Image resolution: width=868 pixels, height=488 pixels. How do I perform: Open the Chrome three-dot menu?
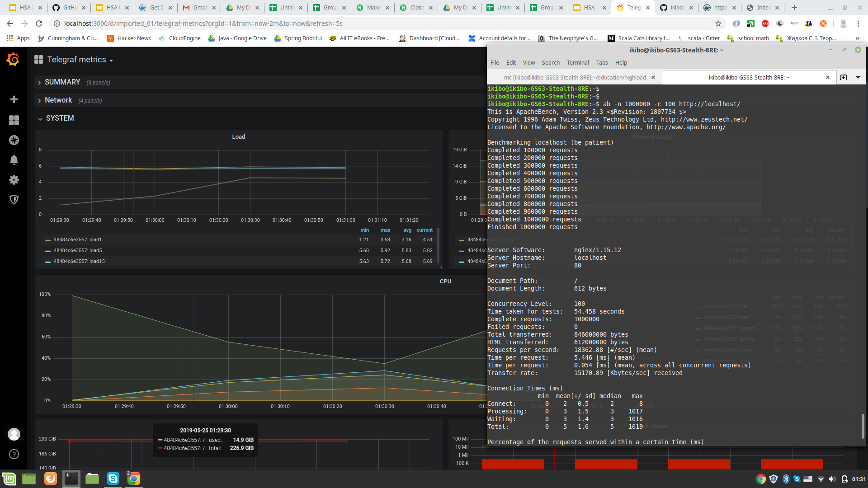[858, 23]
